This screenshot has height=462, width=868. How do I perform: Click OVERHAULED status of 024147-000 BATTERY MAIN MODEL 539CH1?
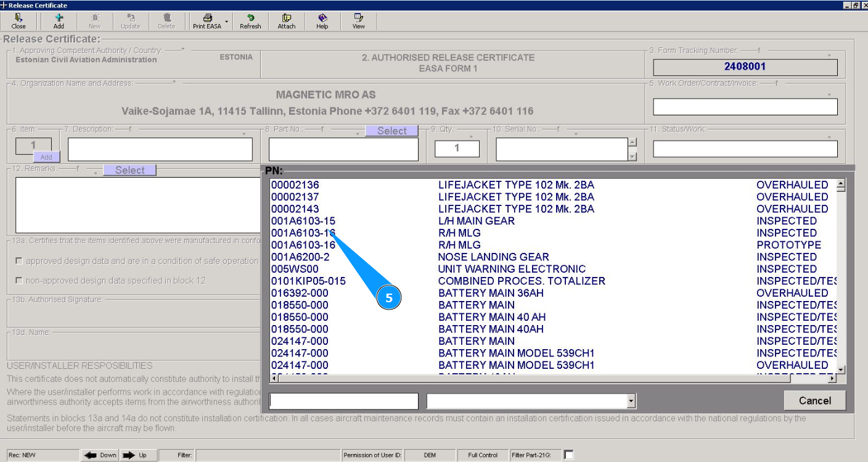point(792,365)
